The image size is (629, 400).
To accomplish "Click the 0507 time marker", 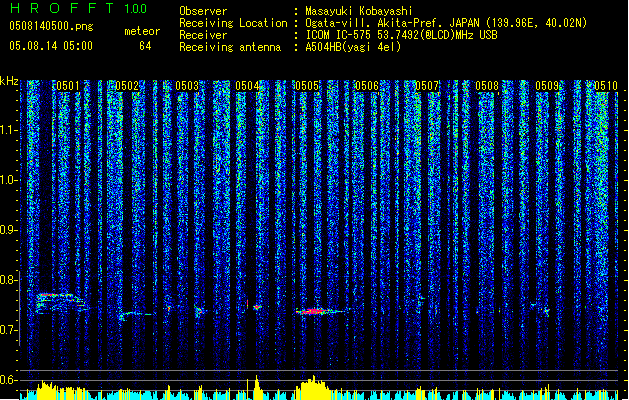I will point(427,86).
